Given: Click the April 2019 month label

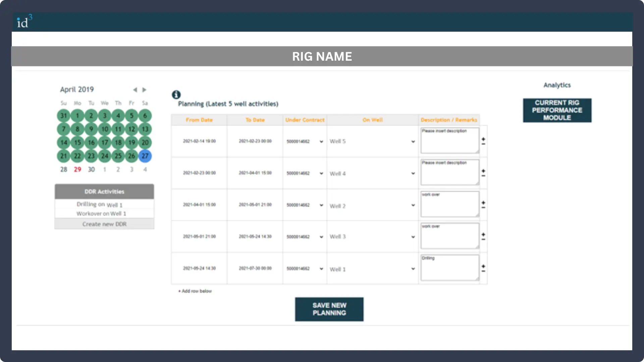Looking at the screenshot, I should 77,89.
